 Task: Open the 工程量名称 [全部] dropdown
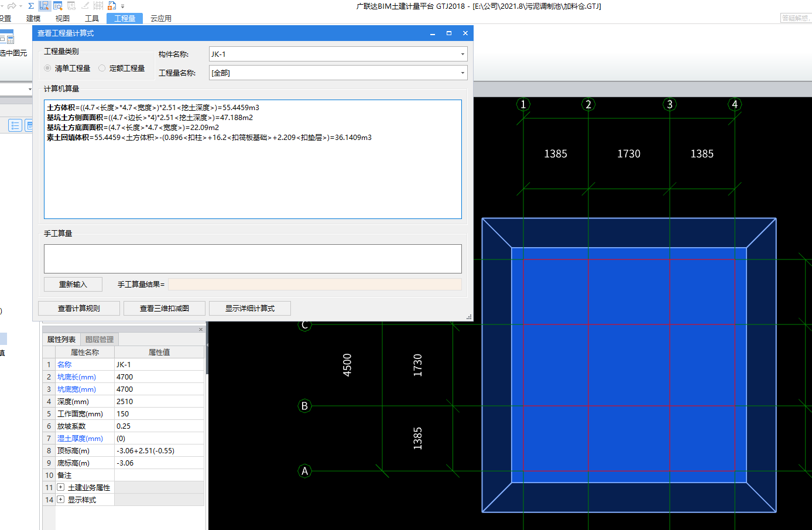462,73
